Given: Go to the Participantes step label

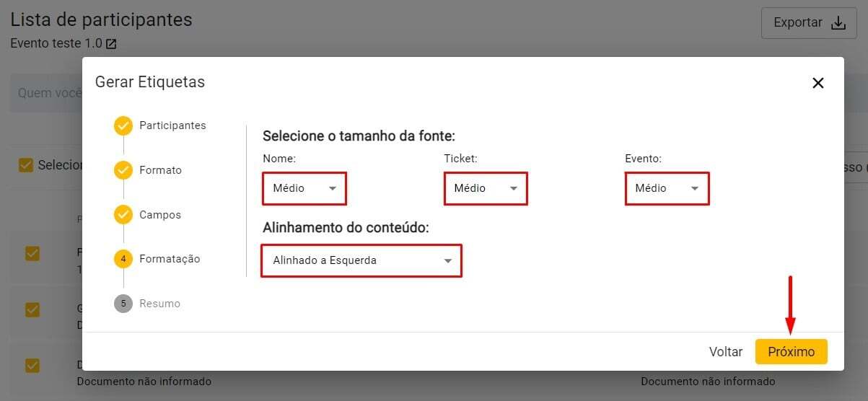Looking at the screenshot, I should [172, 125].
